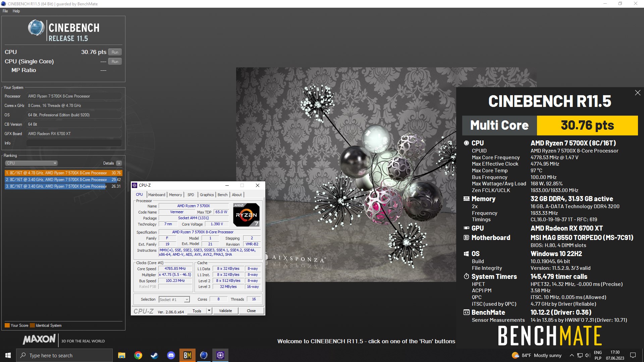Select ranking entry with score 26.31
The image size is (644, 362).
pos(63,186)
